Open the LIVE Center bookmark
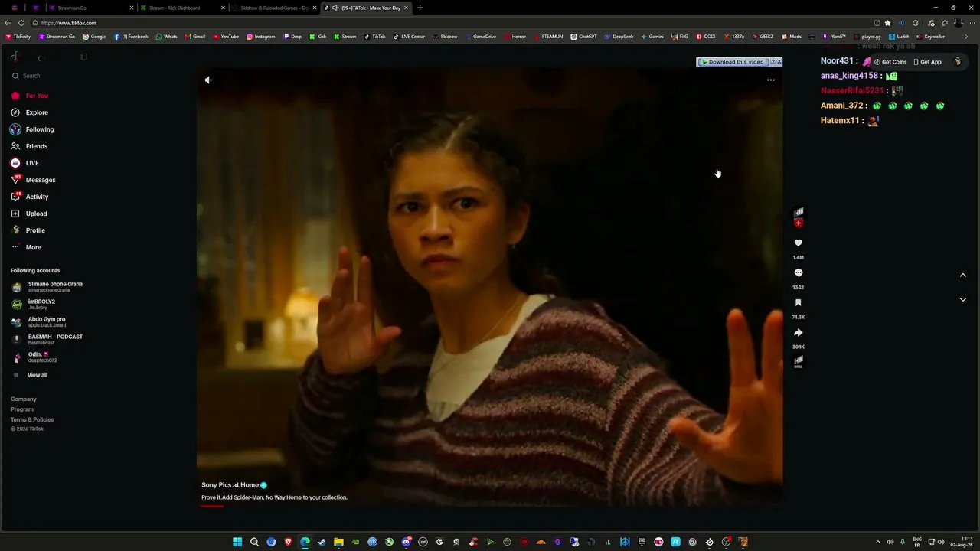This screenshot has height=551, width=980. (409, 37)
